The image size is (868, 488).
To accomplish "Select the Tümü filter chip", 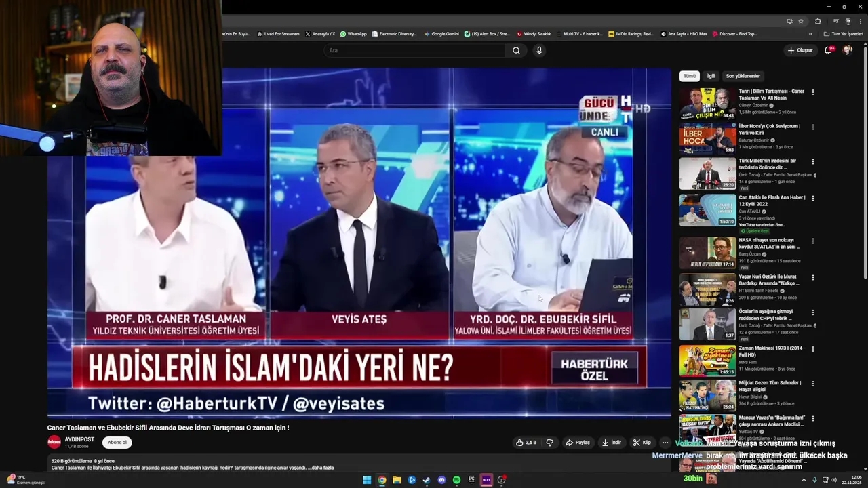I will [690, 76].
